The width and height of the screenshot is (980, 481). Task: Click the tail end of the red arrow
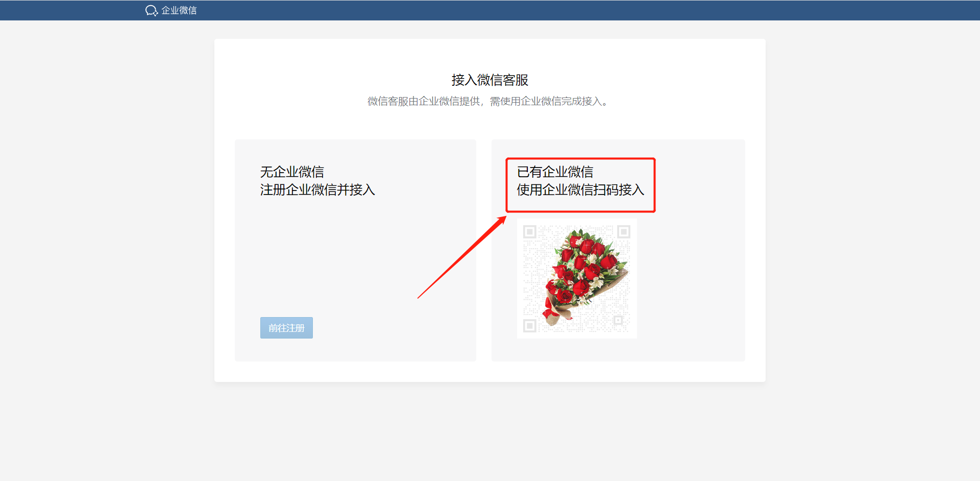[x=419, y=298]
